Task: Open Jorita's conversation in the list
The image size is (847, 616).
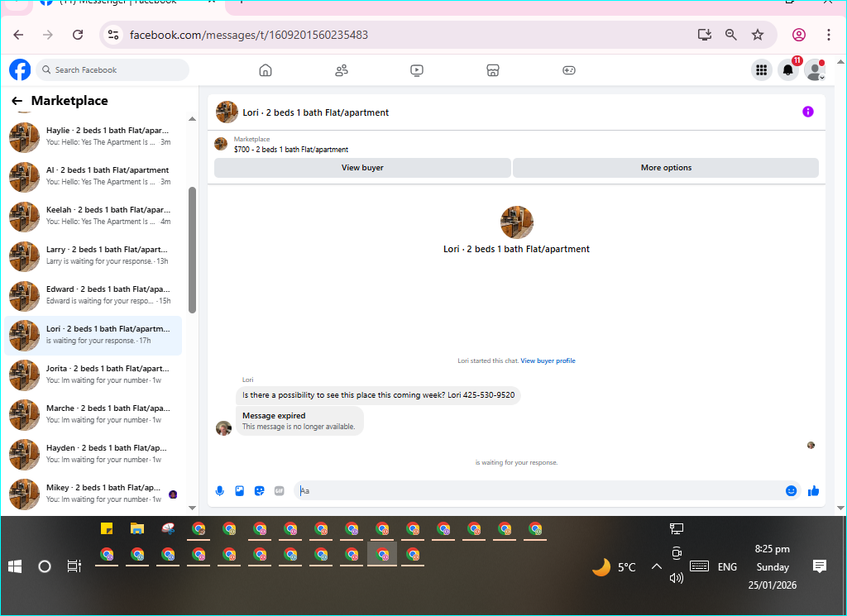Action: [x=93, y=375]
